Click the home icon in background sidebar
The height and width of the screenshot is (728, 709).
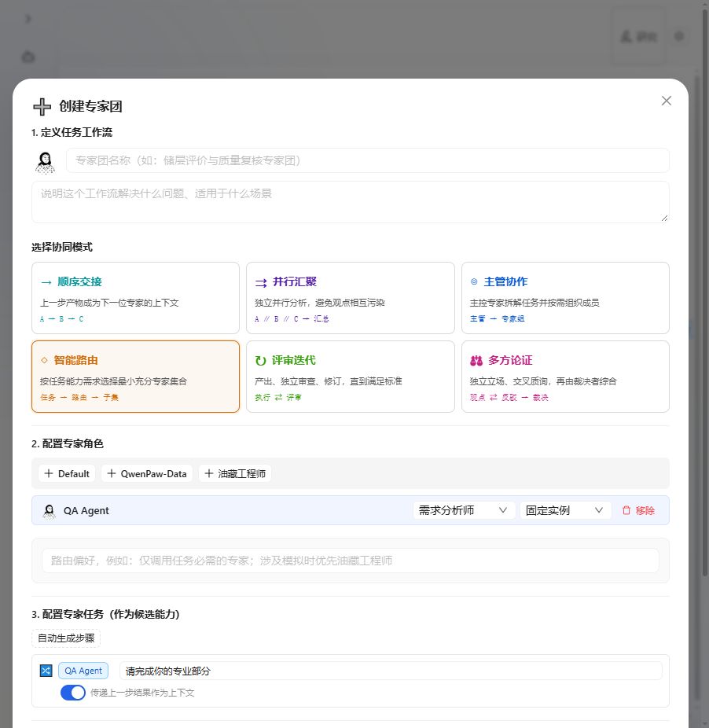click(x=28, y=57)
